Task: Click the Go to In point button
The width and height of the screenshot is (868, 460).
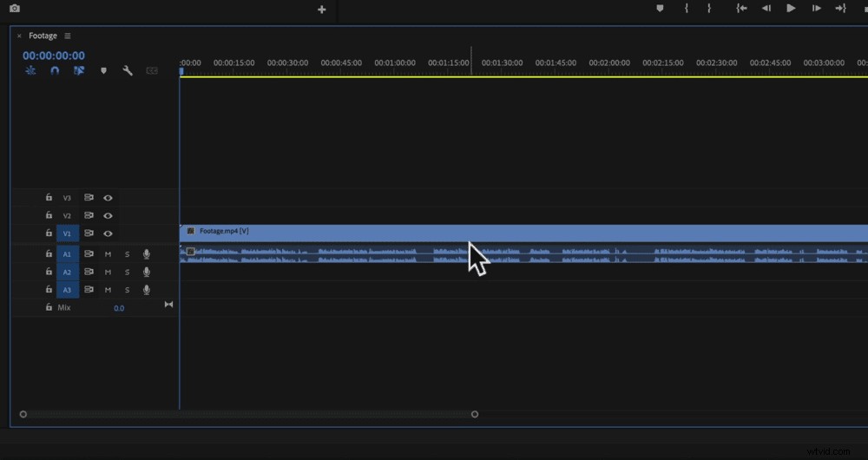Action: [x=741, y=9]
